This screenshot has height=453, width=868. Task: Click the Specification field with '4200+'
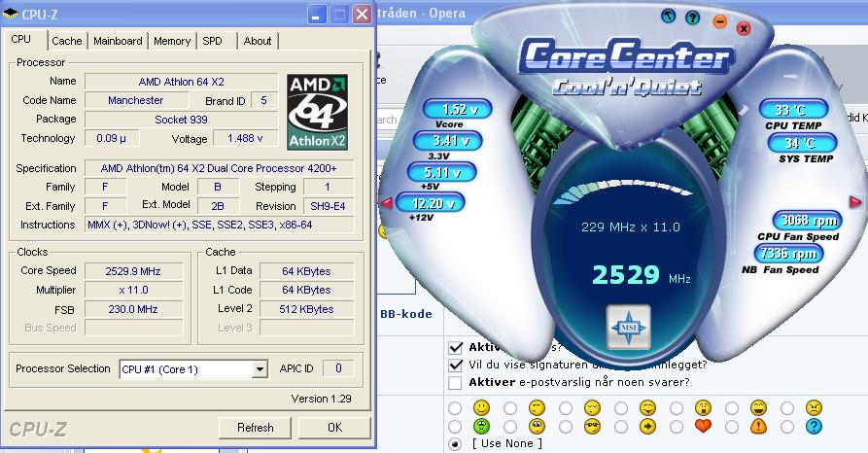[x=219, y=168]
